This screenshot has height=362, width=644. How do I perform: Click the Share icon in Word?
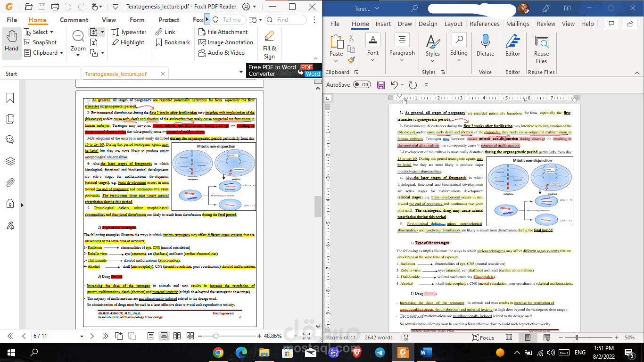click(x=629, y=24)
